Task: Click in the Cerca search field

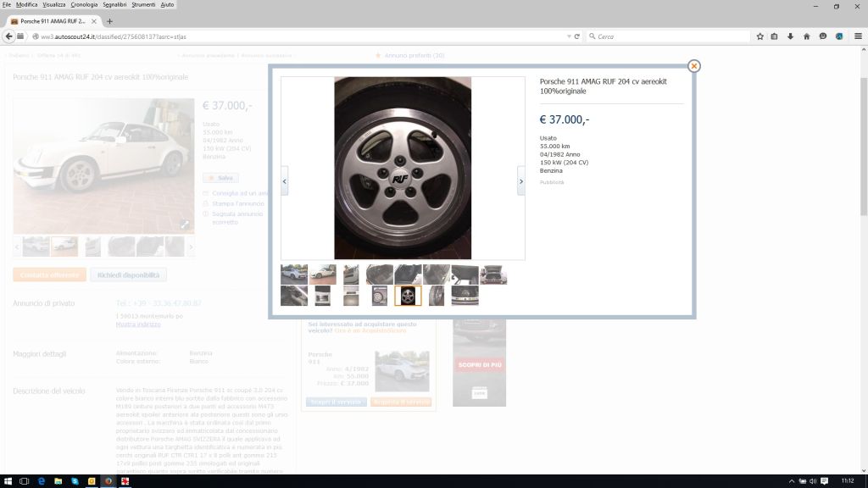Action: point(672,36)
